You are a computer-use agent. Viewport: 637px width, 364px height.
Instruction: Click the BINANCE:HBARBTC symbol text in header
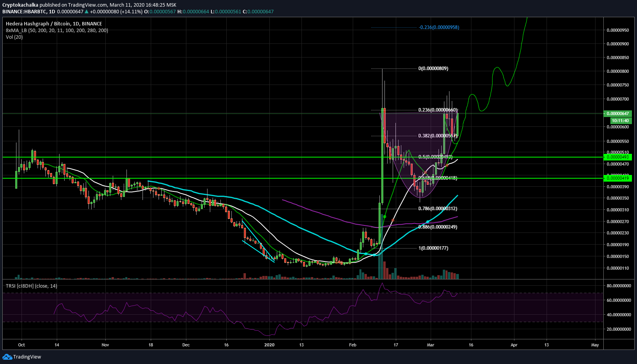click(25, 11)
